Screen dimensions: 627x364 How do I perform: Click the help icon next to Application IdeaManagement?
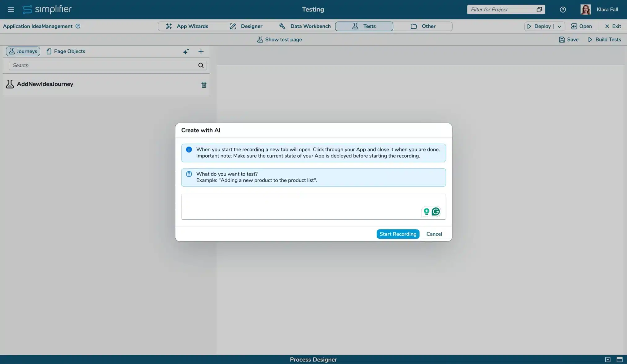(x=78, y=26)
